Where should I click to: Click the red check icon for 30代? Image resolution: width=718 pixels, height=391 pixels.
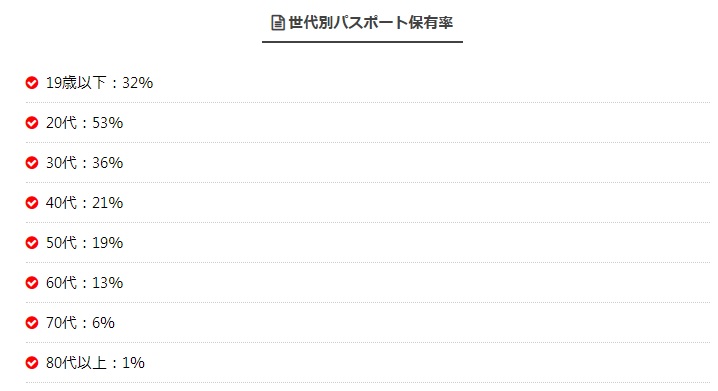point(32,163)
